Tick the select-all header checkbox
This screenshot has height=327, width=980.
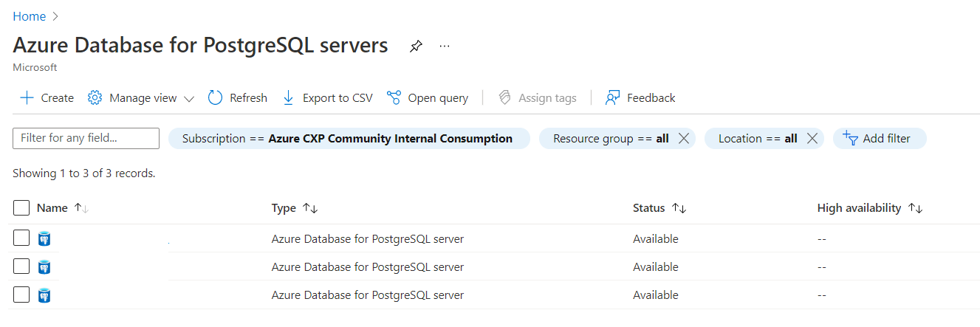pyautogui.click(x=21, y=208)
